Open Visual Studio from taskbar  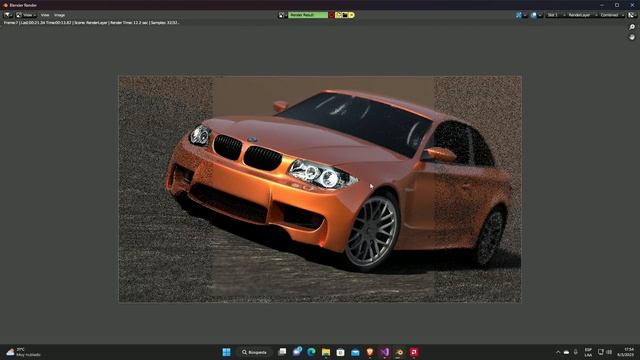(x=384, y=352)
